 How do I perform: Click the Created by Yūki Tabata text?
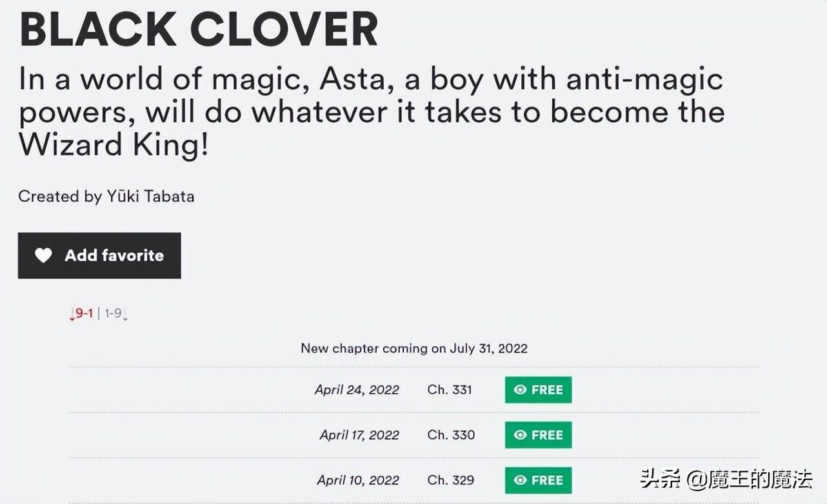106,197
